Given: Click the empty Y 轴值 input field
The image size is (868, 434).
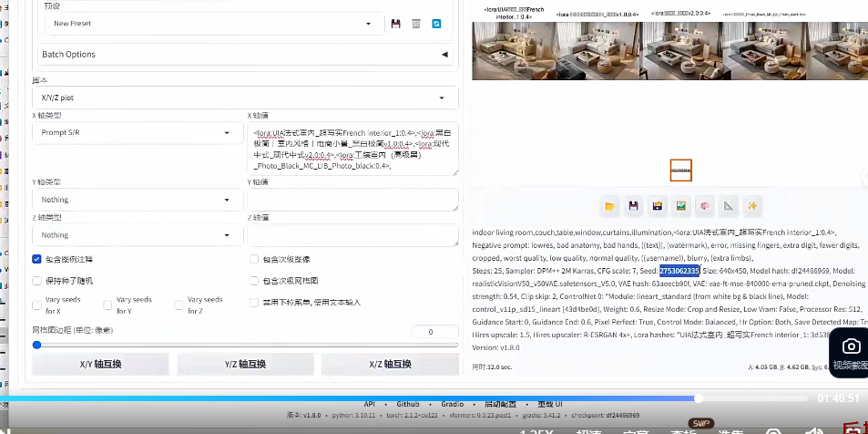Looking at the screenshot, I should [352, 200].
